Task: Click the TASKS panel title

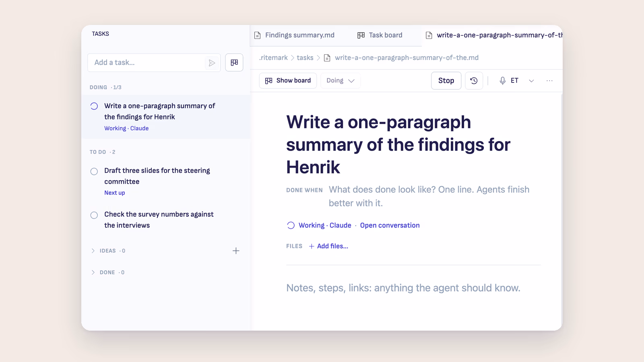Action: point(100,34)
